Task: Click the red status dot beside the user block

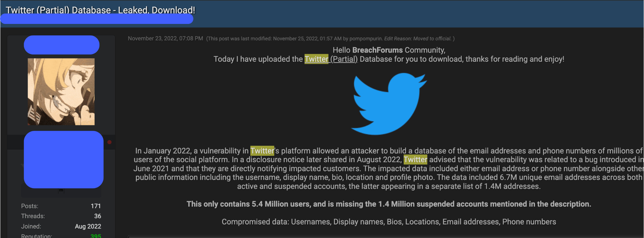Action: [x=109, y=142]
